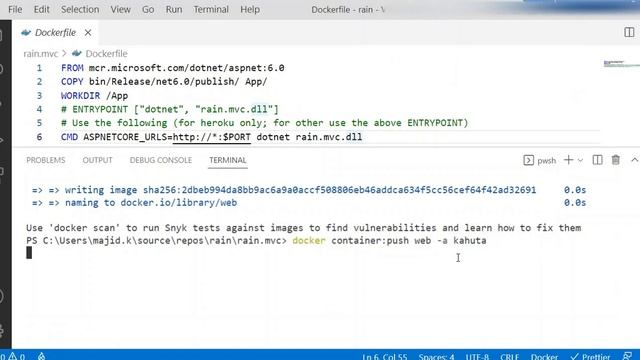Split the editor to the right

(x=629, y=32)
